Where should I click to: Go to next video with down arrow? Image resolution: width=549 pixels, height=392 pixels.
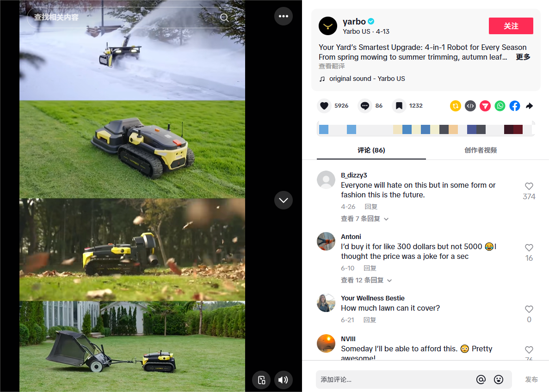click(x=283, y=200)
